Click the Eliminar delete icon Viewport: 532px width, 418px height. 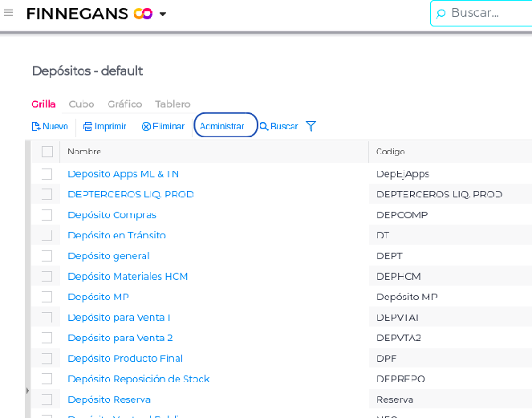click(x=146, y=127)
